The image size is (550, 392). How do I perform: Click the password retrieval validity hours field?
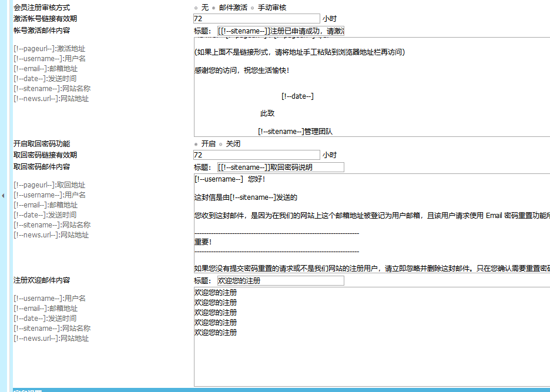256,155
